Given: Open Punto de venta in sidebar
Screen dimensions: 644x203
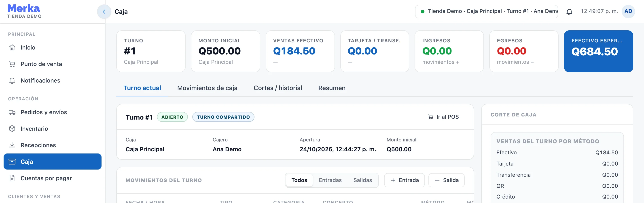Looking at the screenshot, I should (53, 64).
